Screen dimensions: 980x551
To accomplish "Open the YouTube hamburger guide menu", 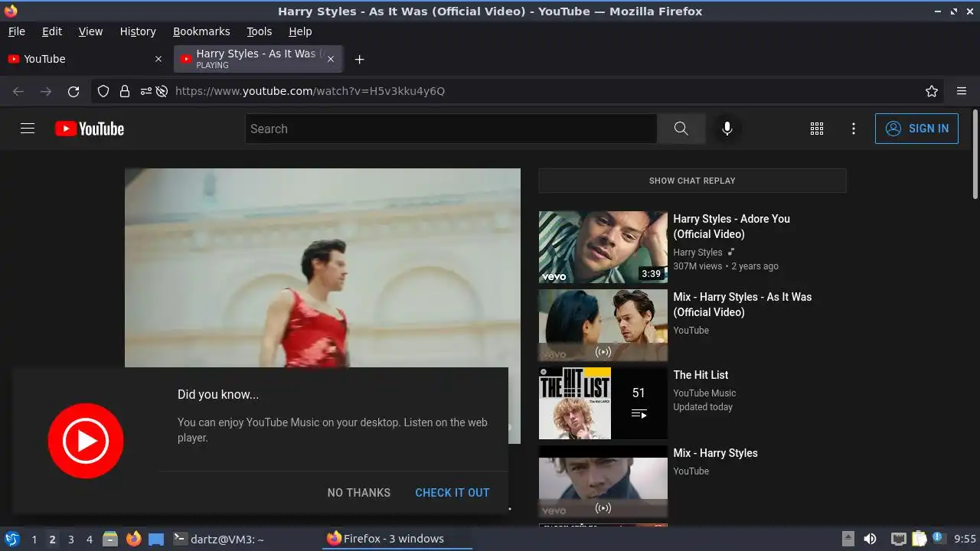I will point(28,129).
